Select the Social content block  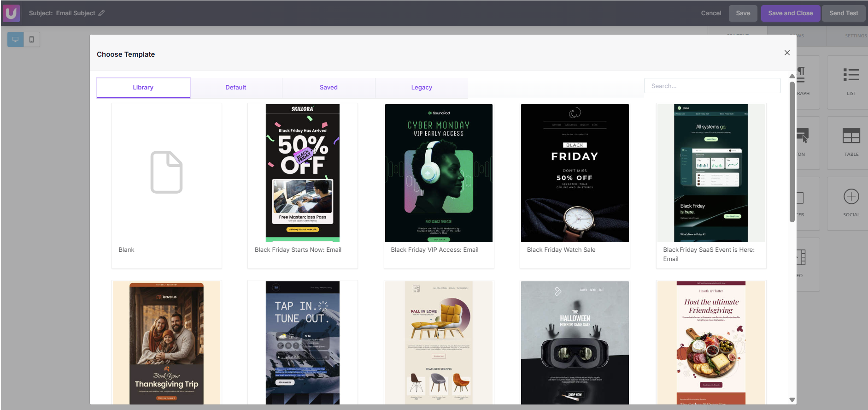851,203
